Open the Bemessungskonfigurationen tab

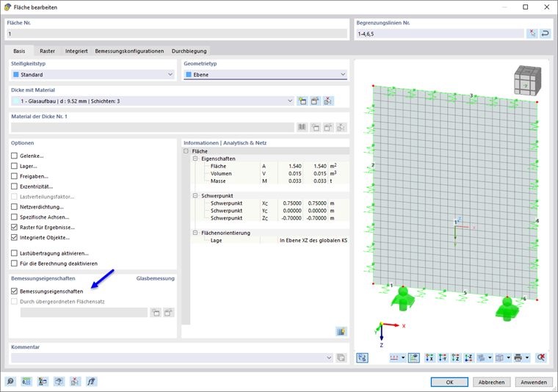pyautogui.click(x=129, y=51)
